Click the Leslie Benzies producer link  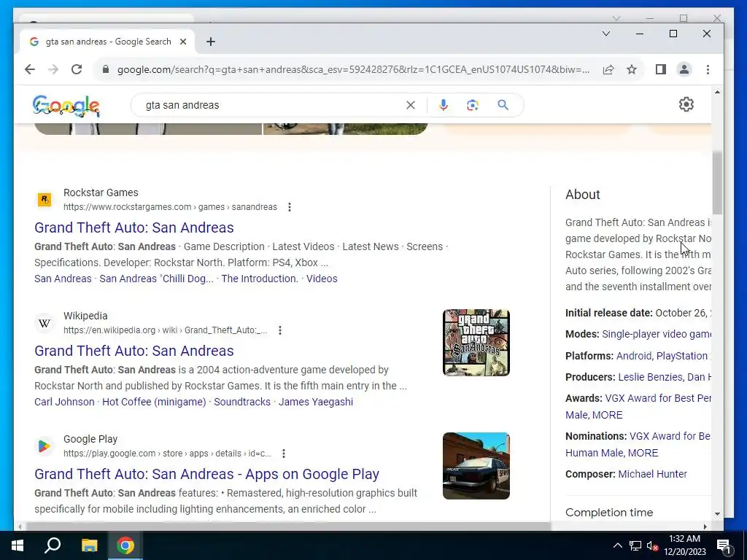point(650,377)
